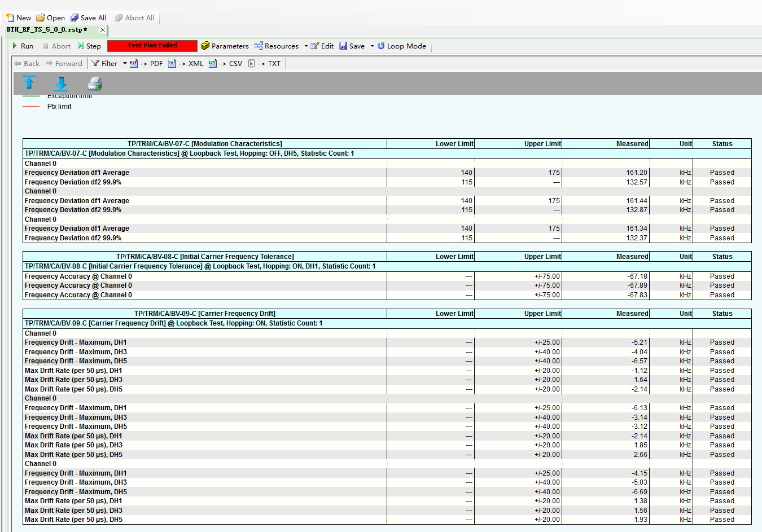
Task: Run the test plan
Action: [23, 46]
